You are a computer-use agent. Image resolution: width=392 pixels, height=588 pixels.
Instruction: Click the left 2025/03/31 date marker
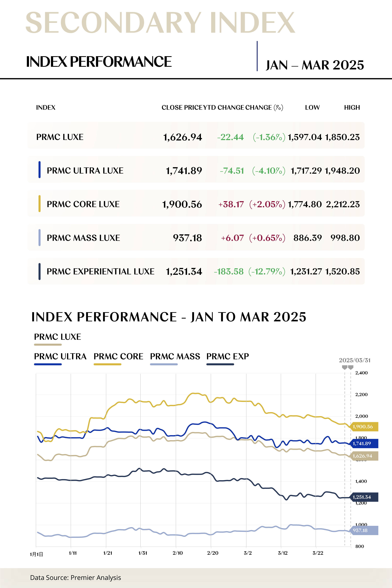pos(344,367)
